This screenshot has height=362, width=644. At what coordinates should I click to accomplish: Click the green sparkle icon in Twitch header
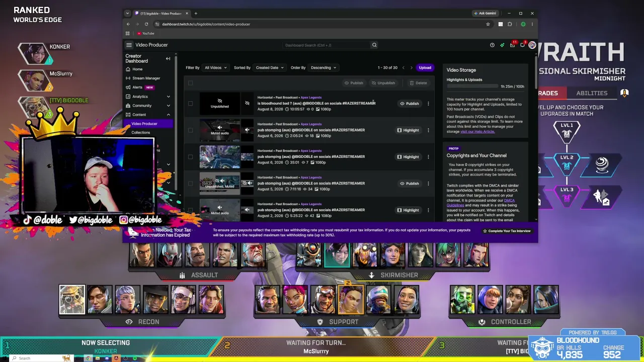tap(502, 45)
